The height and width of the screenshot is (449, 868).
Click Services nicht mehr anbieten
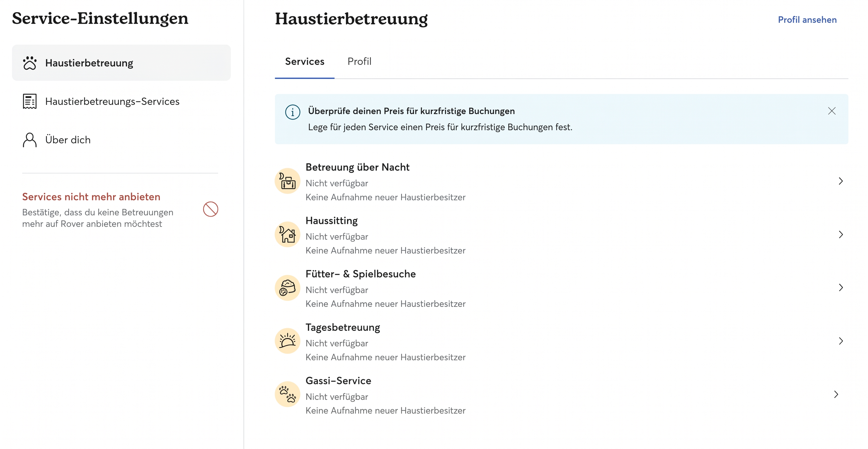click(91, 197)
